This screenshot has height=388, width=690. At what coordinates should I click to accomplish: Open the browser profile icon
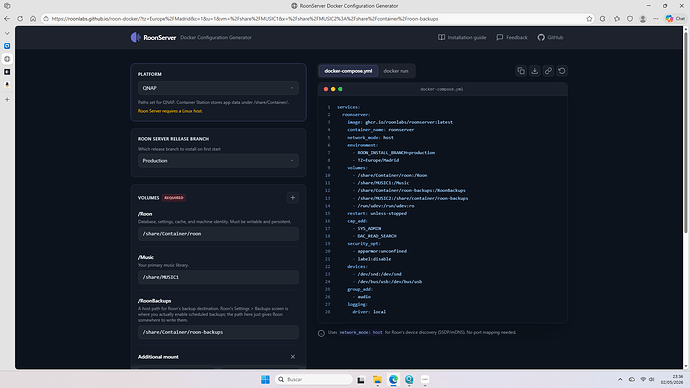click(643, 18)
